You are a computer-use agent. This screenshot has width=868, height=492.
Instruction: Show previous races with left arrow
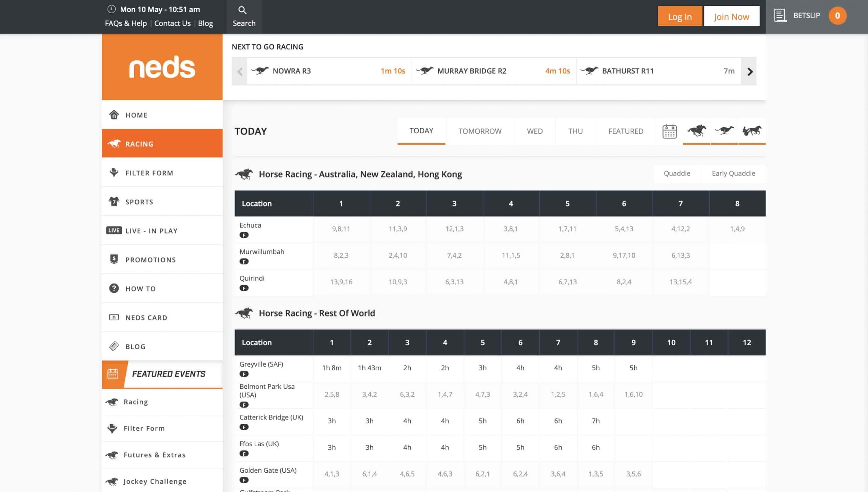pos(240,71)
